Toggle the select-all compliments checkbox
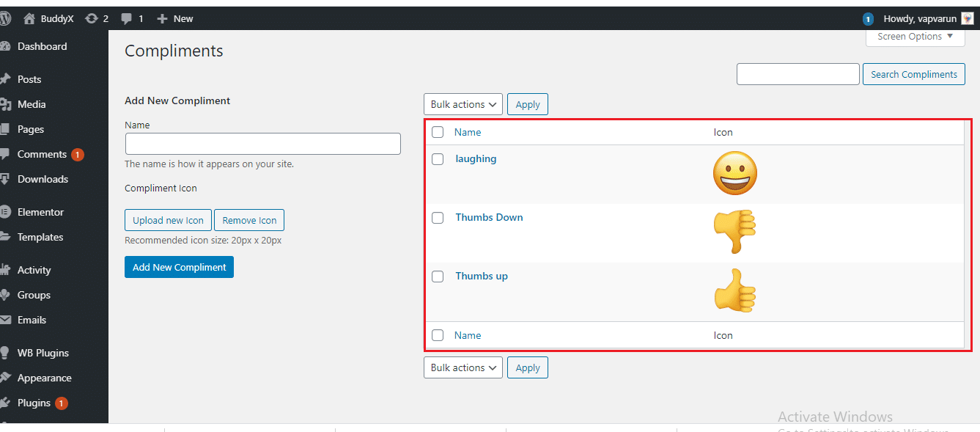Viewport: 980px width, 432px height. tap(438, 132)
